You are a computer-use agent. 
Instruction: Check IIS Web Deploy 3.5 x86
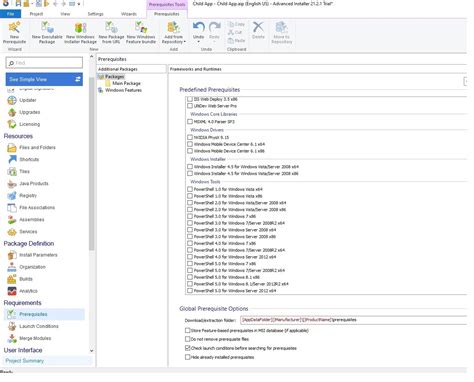[x=190, y=99]
